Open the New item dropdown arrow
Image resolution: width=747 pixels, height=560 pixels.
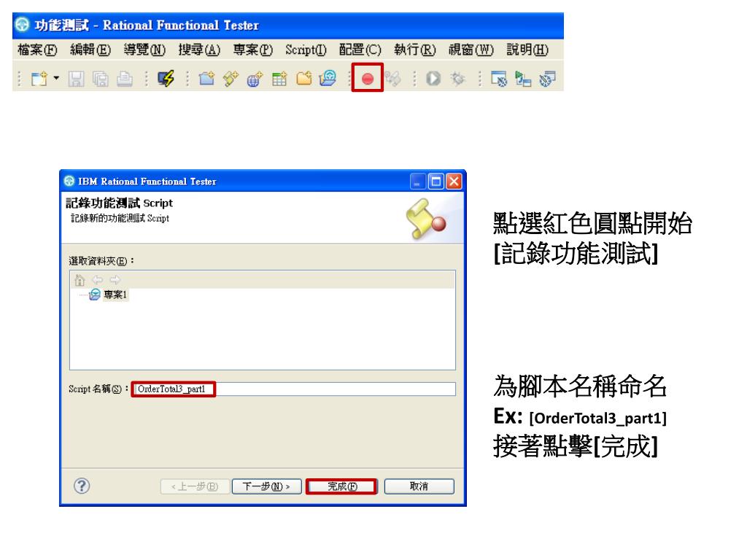[x=56, y=77]
